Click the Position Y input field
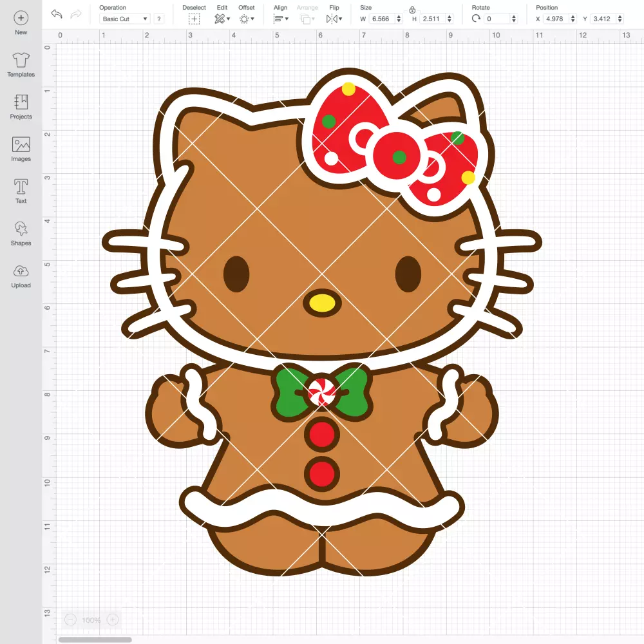 pos(603,19)
